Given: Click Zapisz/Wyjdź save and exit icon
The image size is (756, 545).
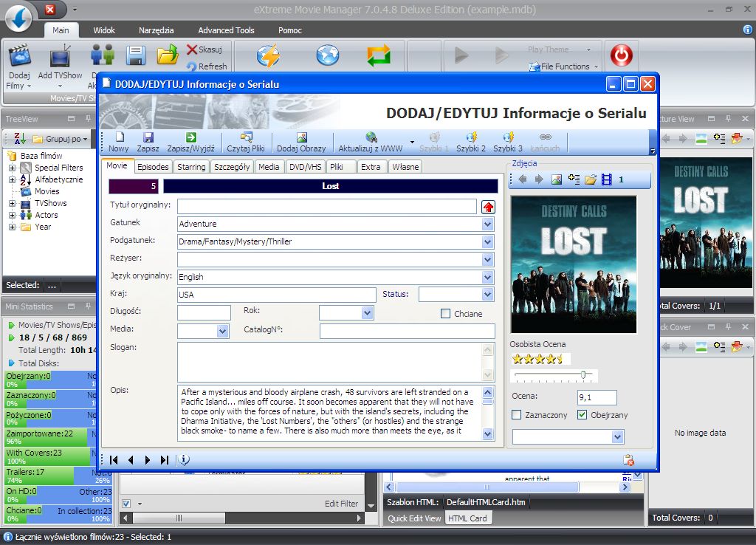Looking at the screenshot, I should pyautogui.click(x=191, y=137).
